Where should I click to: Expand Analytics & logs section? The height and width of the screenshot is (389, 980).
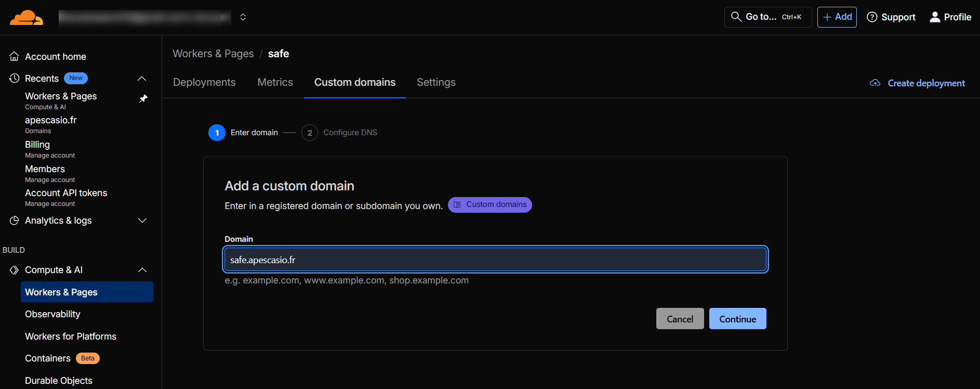[142, 221]
